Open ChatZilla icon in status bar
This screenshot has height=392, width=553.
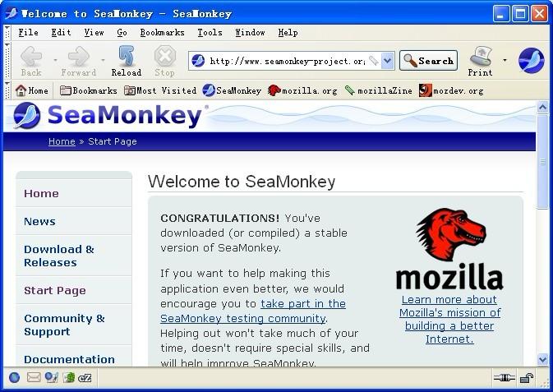pyautogui.click(x=85, y=378)
